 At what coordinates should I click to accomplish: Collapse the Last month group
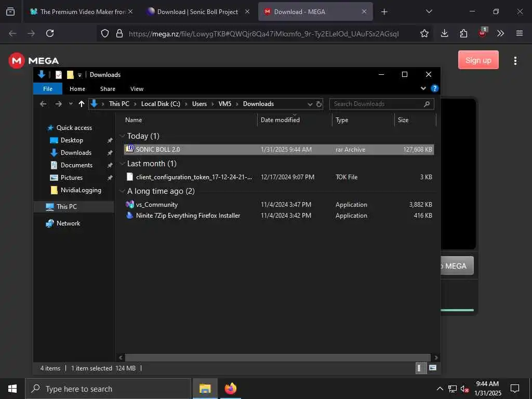pos(122,164)
